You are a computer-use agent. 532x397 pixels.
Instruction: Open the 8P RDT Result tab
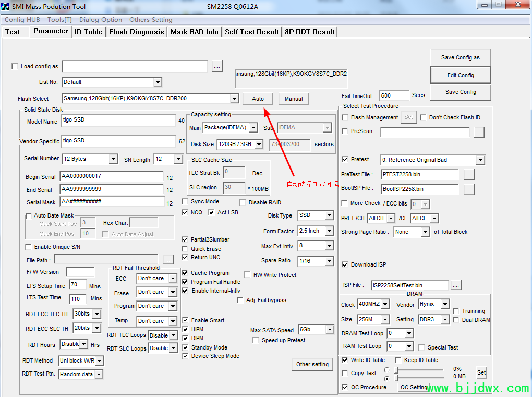[310, 32]
